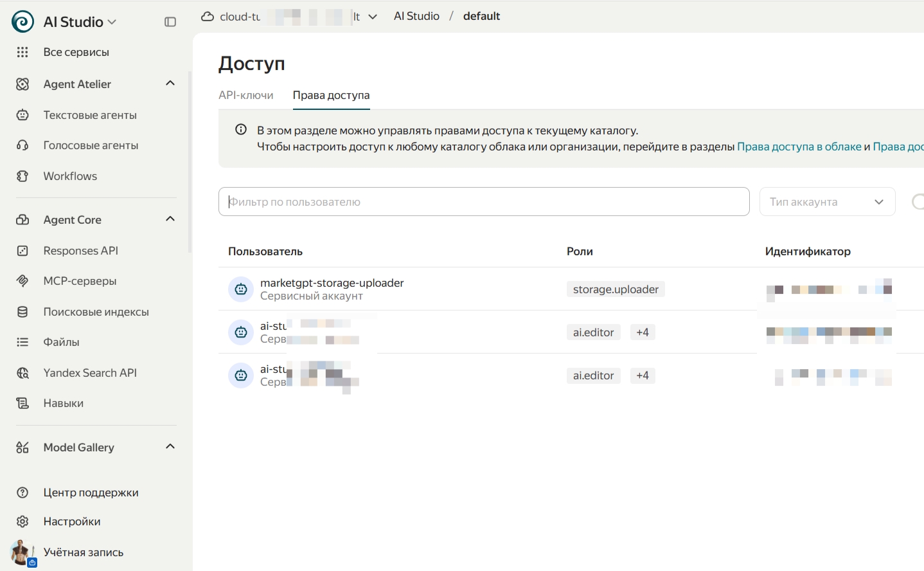
Task: Click the Идентификатор column header
Action: point(808,251)
